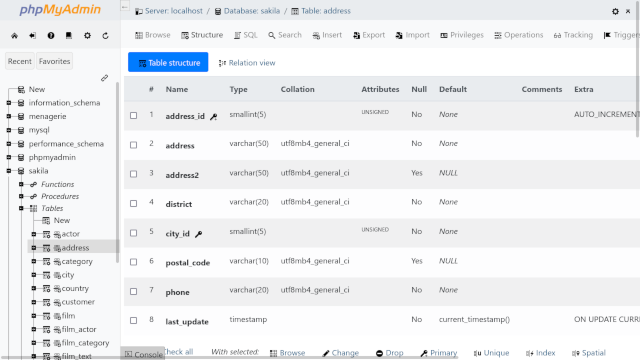Select the last_update column checkbox
The height and width of the screenshot is (360, 640).
[x=133, y=320]
